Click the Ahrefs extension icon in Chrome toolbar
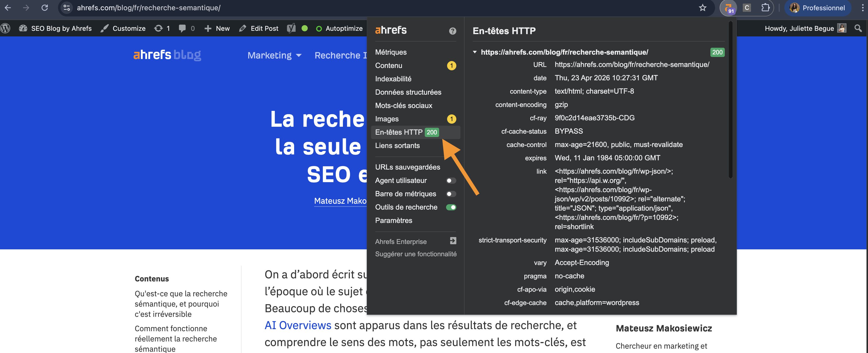868x353 pixels. coord(728,8)
